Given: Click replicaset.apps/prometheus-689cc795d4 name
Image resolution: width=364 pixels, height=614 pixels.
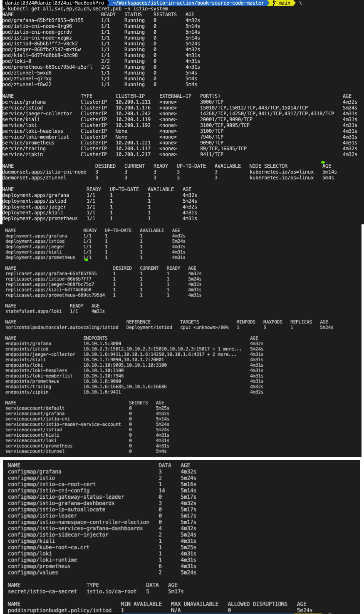Looking at the screenshot, I should tap(55, 295).
